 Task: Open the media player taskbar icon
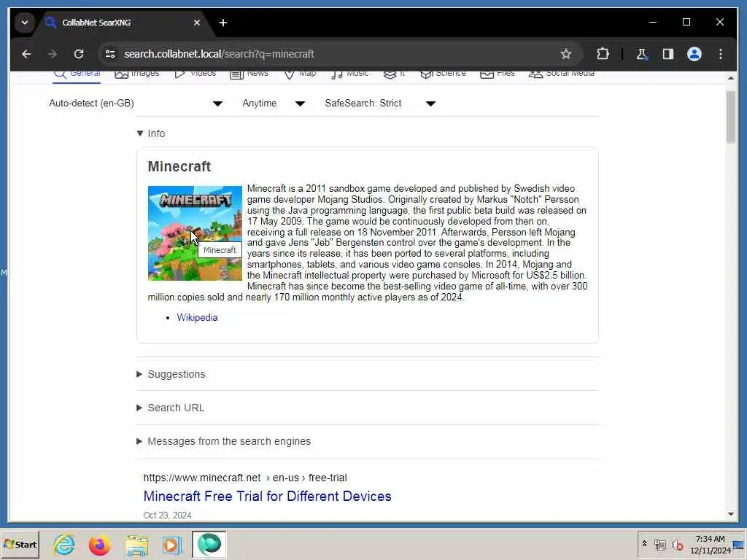(x=171, y=544)
